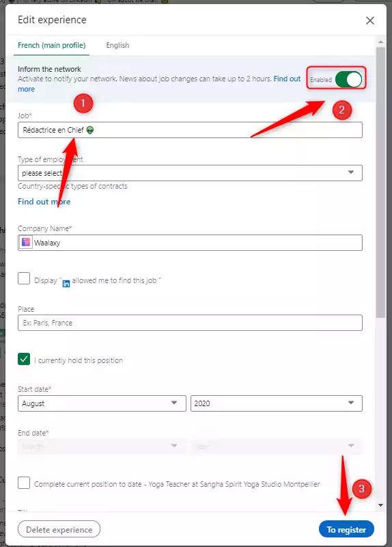Open the Type of employment dropdown
The height and width of the screenshot is (547, 392).
tap(190, 173)
